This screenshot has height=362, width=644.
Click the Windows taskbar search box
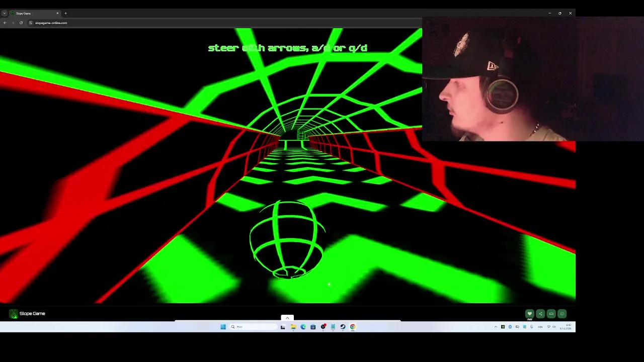click(253, 327)
